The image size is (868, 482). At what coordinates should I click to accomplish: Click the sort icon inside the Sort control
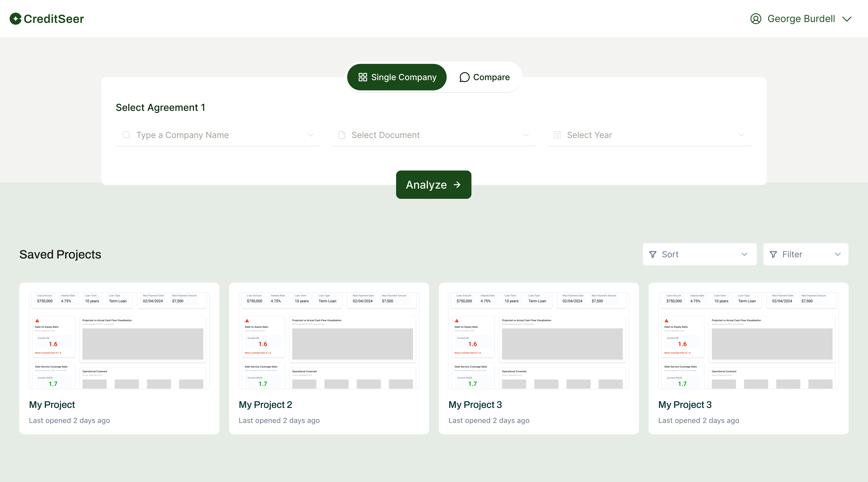(653, 254)
